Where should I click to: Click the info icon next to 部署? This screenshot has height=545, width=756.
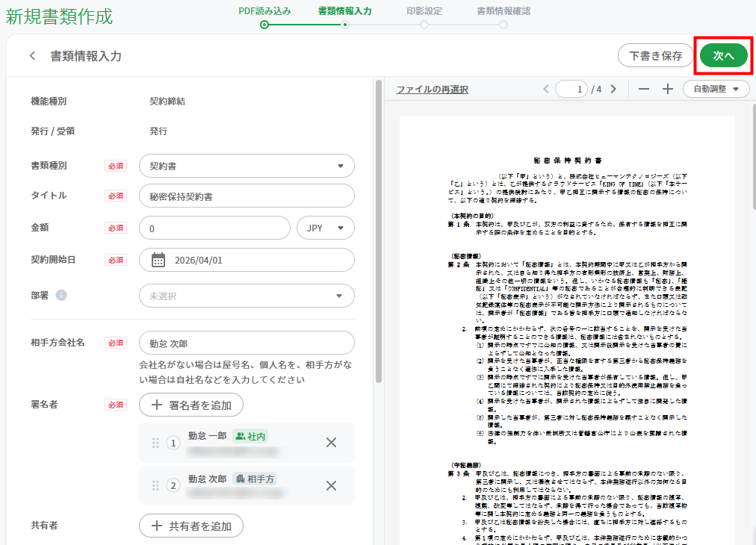point(61,295)
